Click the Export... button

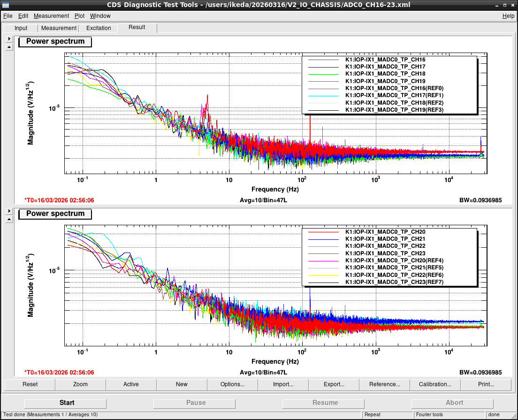coord(334,384)
